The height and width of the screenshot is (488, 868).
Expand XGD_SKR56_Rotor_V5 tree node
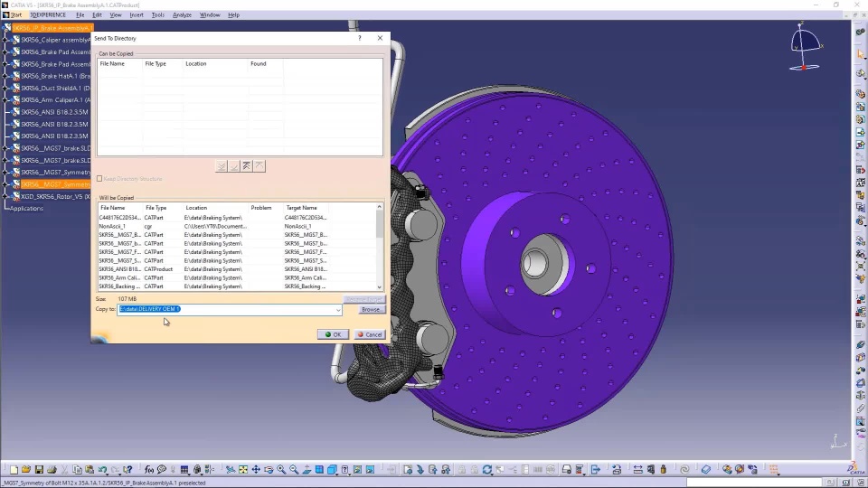(x=5, y=196)
